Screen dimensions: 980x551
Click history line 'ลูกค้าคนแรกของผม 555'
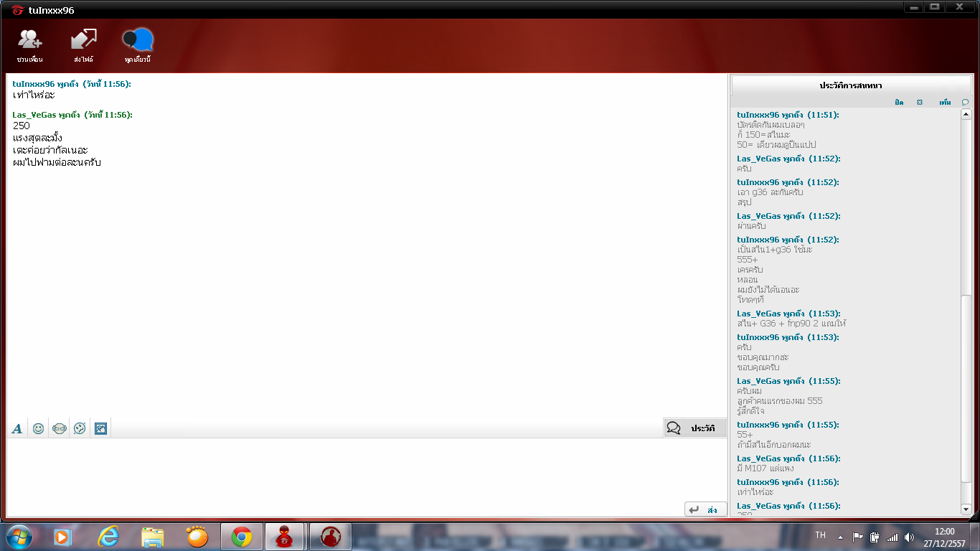tap(780, 401)
